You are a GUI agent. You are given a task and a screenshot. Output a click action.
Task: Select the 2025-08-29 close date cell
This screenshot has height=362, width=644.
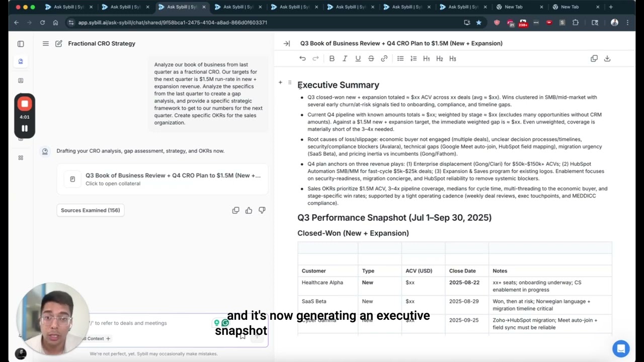(466, 305)
